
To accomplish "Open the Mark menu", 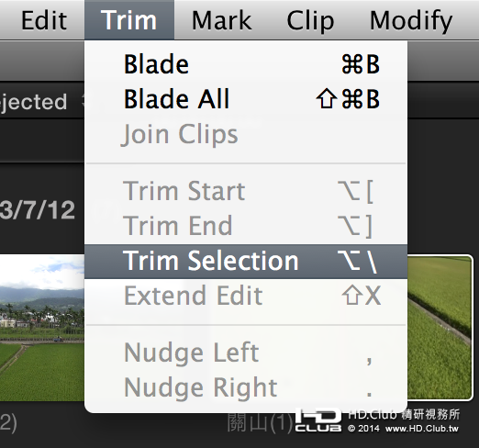I will (221, 20).
